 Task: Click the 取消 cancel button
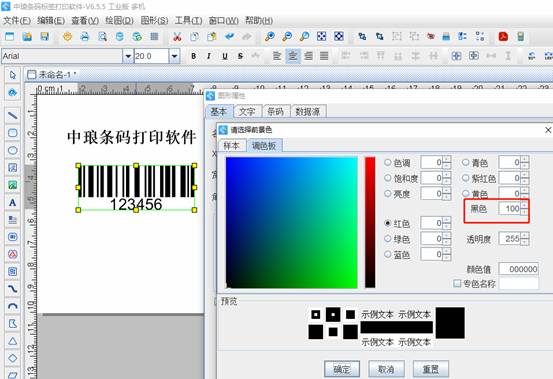pos(386,369)
